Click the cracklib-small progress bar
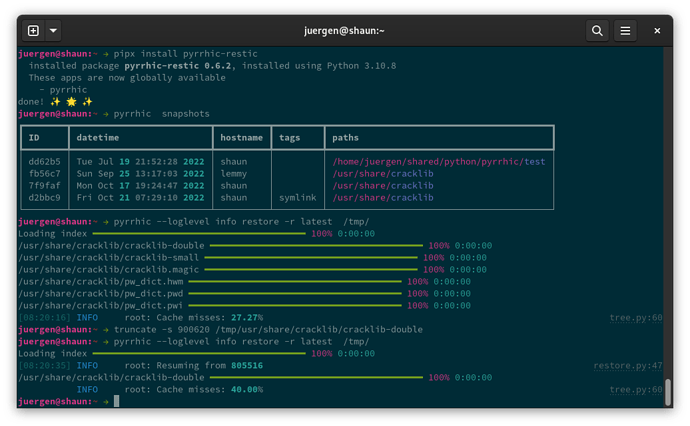The width and height of the screenshot is (690, 426). point(311,257)
